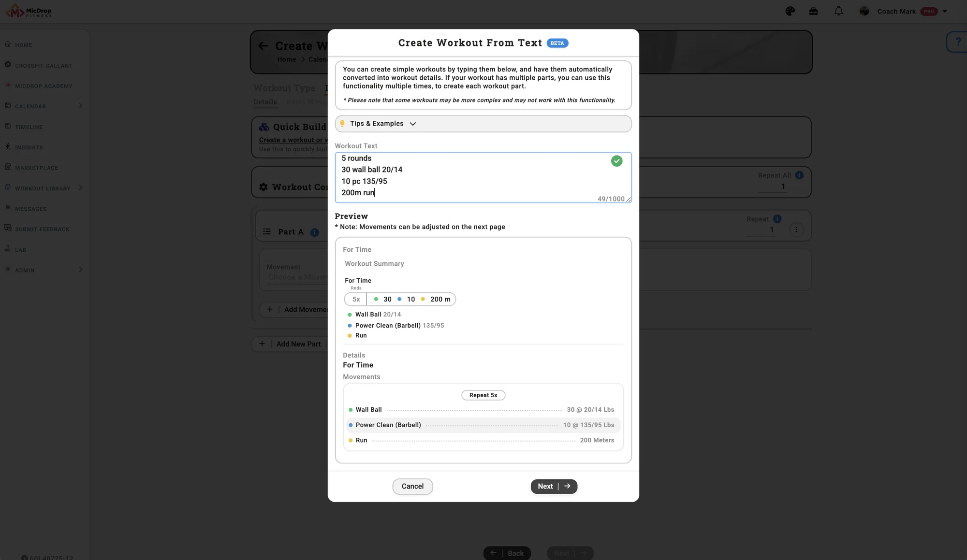The image size is (967, 560).
Task: Click the Part A info icon
Action: tap(315, 232)
